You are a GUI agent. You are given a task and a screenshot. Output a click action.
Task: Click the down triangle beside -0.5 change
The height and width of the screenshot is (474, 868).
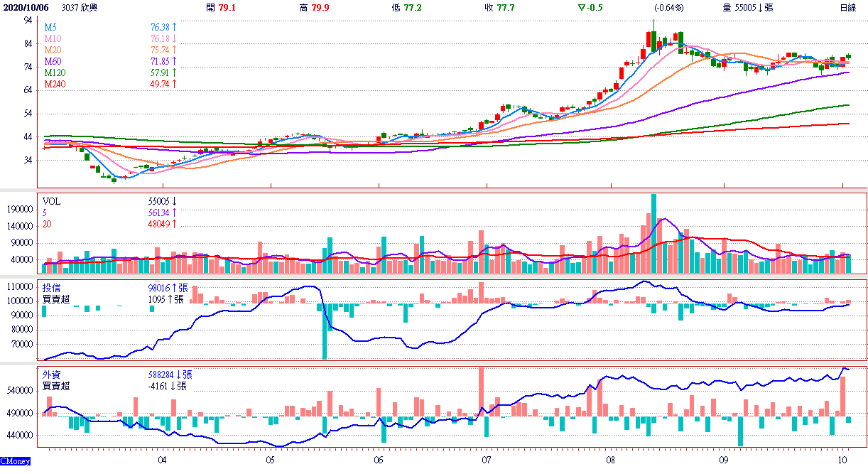click(582, 8)
